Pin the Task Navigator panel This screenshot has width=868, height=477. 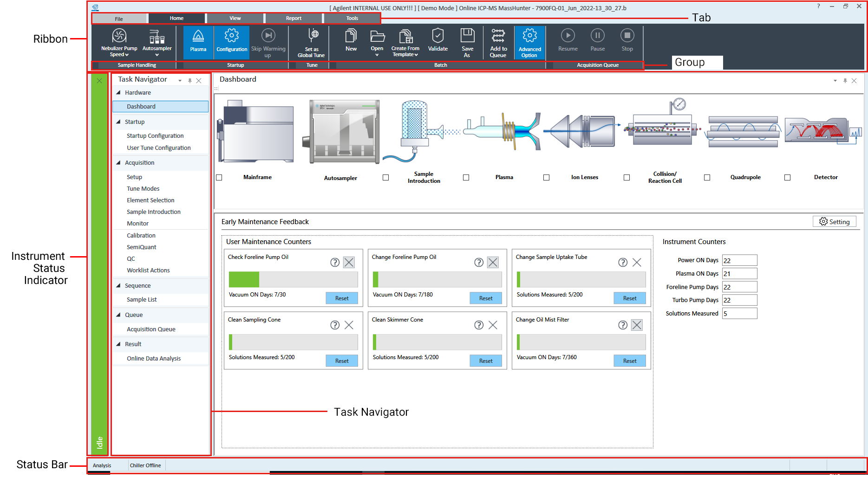(189, 81)
